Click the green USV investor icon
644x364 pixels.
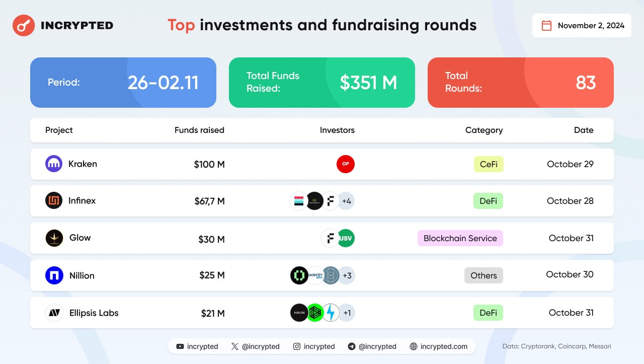(346, 238)
